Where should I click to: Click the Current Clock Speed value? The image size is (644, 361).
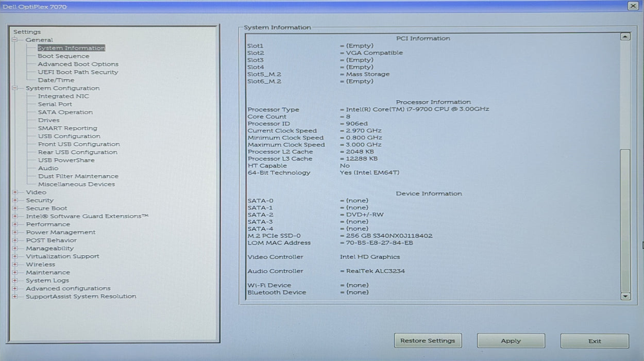click(x=364, y=130)
